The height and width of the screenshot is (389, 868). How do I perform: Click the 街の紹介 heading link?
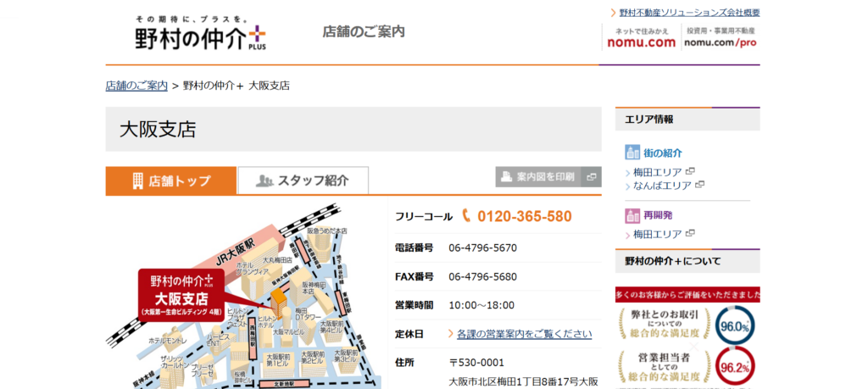tap(663, 153)
